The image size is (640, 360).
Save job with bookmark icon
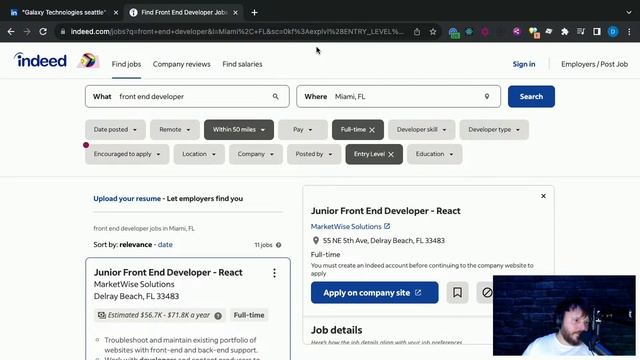[x=457, y=292]
